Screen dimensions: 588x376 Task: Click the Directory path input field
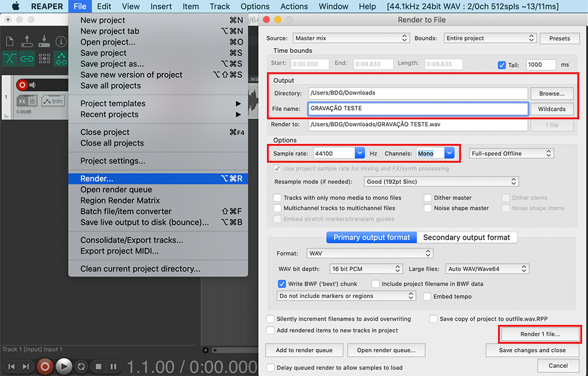417,93
